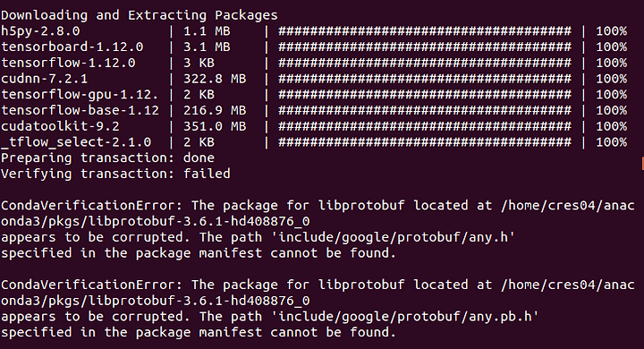
Task: Click the 'Preparing transaction: done' line
Action: [107, 157]
